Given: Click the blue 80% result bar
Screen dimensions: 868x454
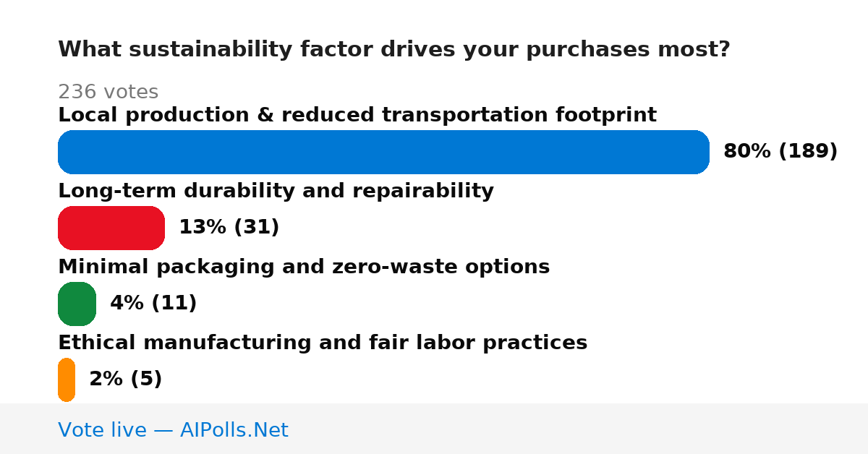Looking at the screenshot, I should 383,152.
